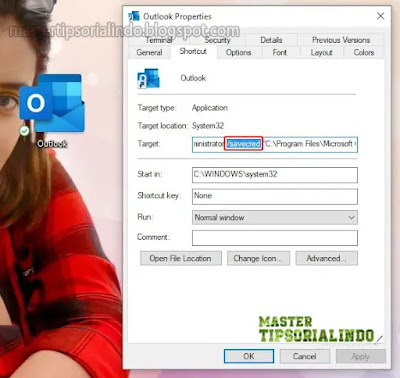This screenshot has height=378, width=400.
Task: Click the sync checkmark badge on Outlook icon
Action: (24, 131)
